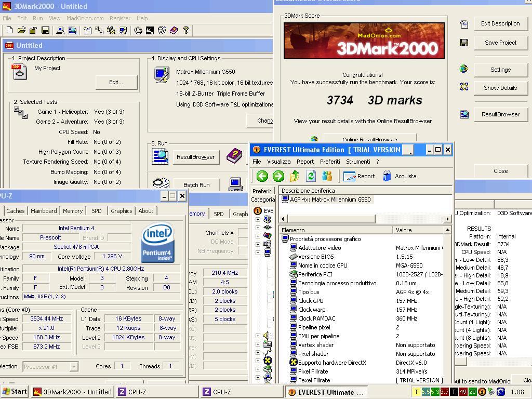The width and height of the screenshot is (532, 399).
Task: Expand the speaker multimedia node in EVEREST tree
Action: pos(258,336)
